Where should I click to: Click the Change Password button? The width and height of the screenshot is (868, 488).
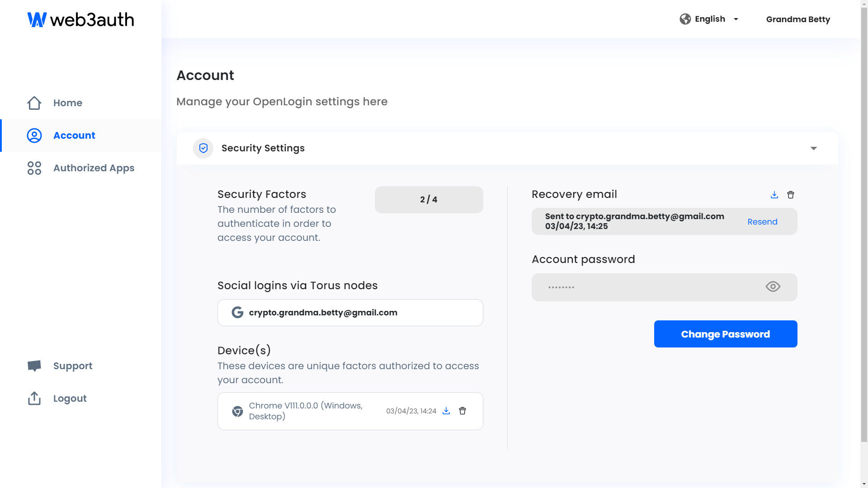tap(726, 334)
